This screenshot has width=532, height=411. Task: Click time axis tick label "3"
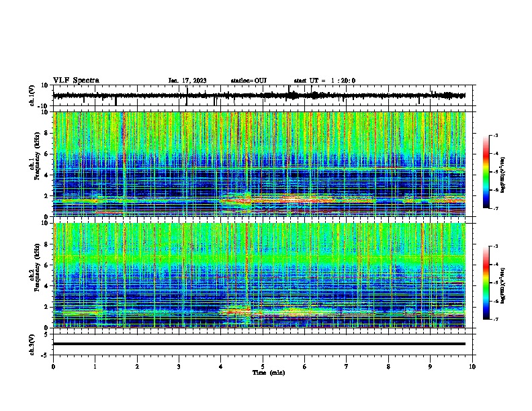179,367
